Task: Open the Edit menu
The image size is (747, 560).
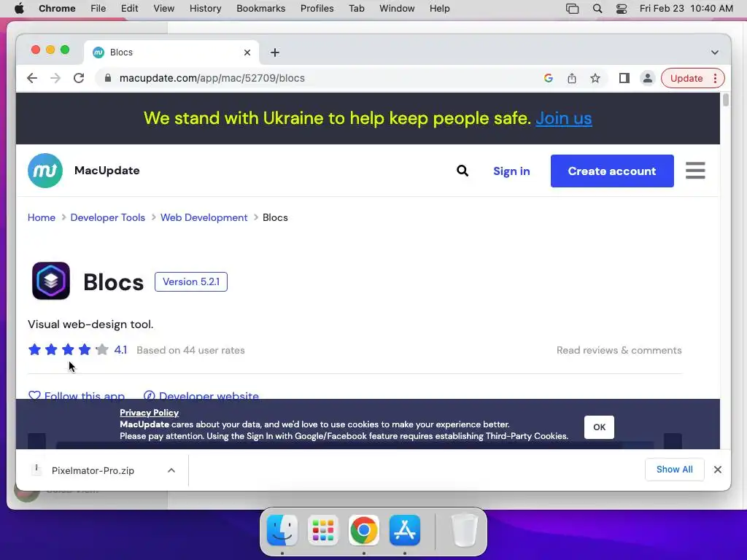Action: pyautogui.click(x=130, y=9)
